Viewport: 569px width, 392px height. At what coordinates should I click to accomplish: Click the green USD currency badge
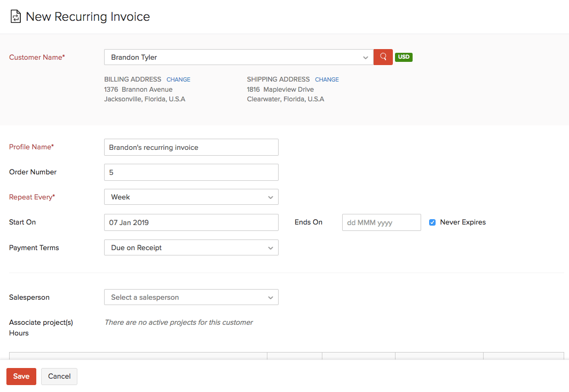point(404,57)
